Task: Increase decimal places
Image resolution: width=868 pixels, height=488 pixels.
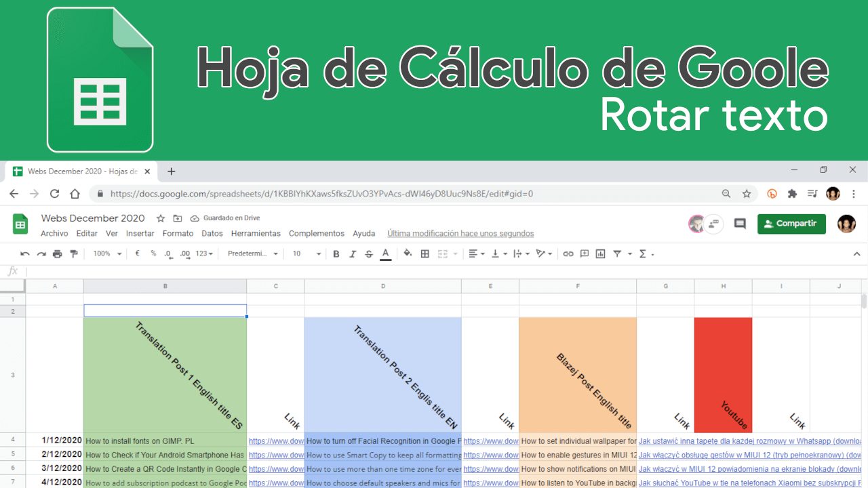Action: 184,253
